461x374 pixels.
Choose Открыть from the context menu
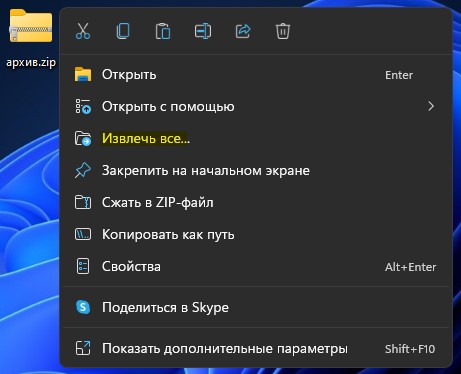tap(256, 75)
